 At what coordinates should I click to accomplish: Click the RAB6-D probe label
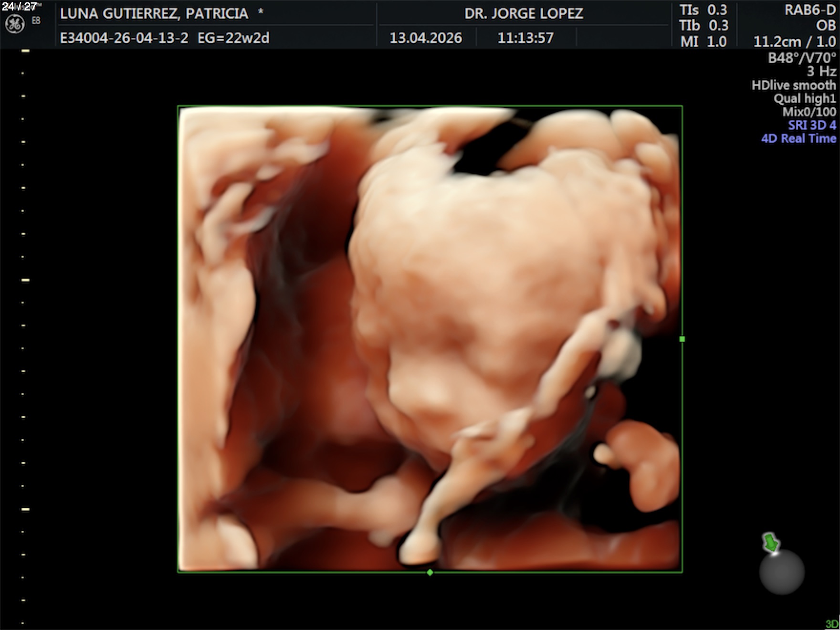click(x=810, y=10)
